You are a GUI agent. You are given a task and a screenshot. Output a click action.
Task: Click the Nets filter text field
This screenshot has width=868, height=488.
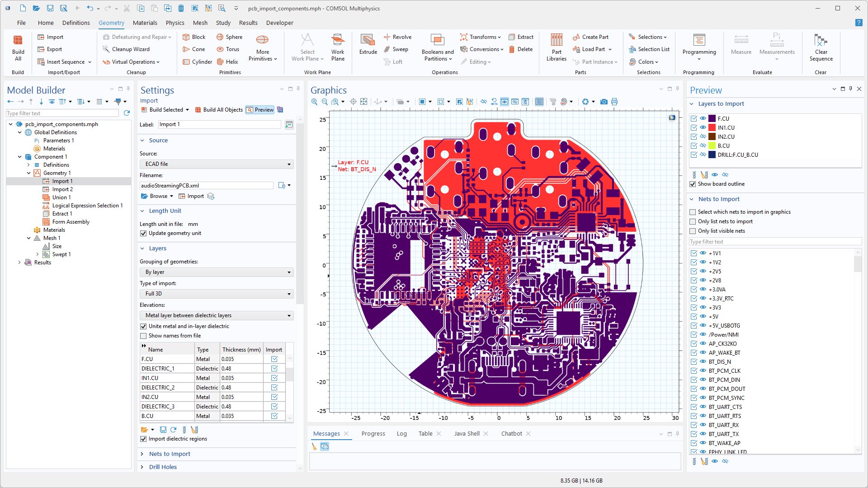coord(775,242)
